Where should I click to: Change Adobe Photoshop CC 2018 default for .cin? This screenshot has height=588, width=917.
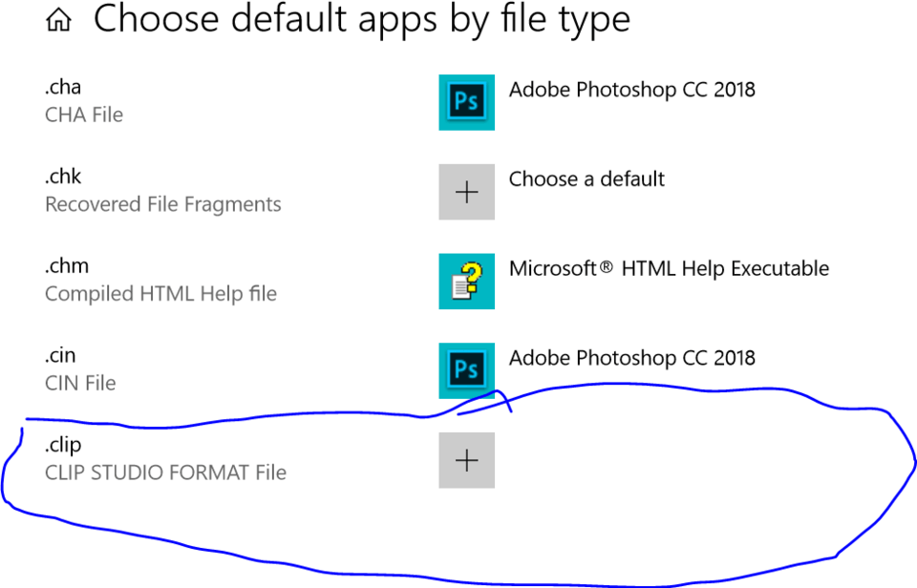[x=631, y=358]
